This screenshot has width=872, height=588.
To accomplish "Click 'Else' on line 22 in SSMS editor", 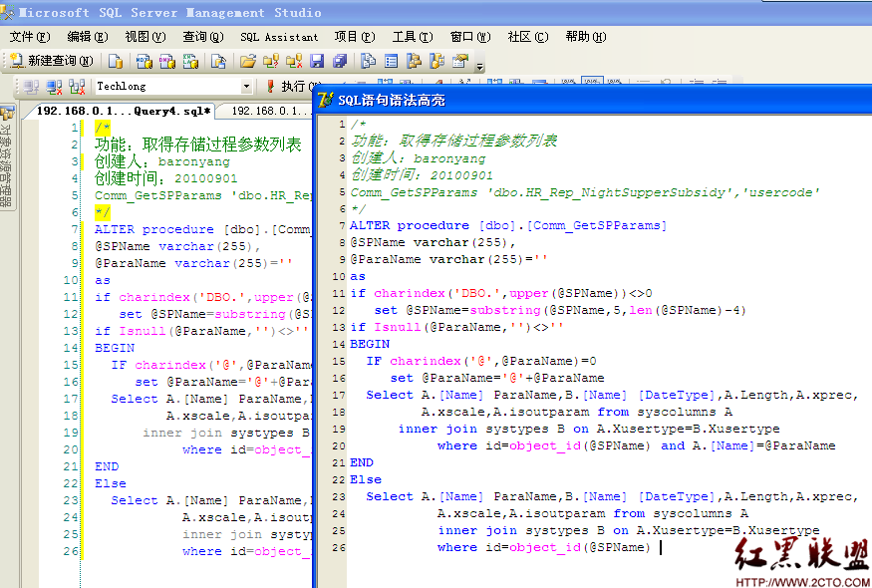I will pos(110,483).
